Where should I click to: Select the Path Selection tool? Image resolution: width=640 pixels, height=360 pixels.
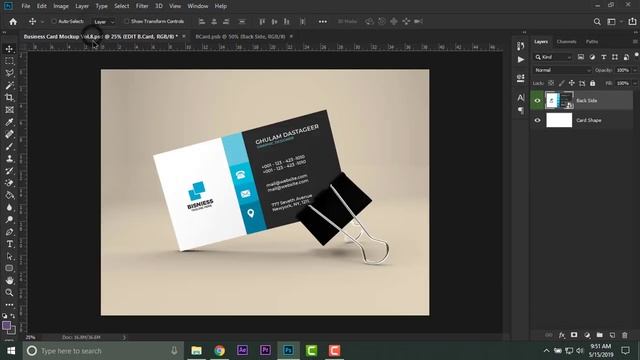(x=9, y=256)
